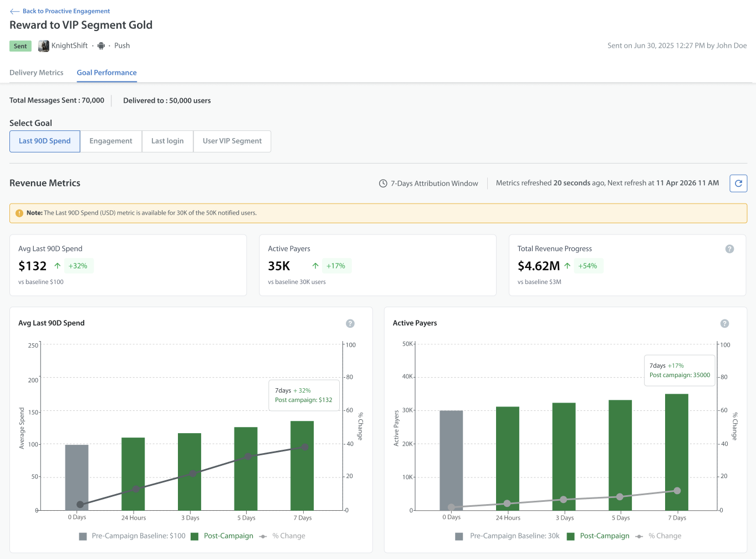756x559 pixels.
Task: Click help icon on Active Payers chart
Action: click(724, 323)
